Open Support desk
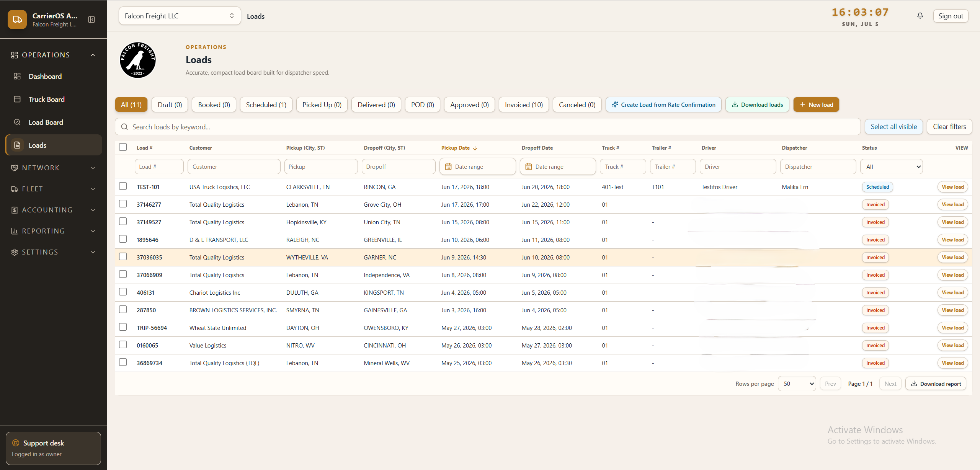 pos(53,448)
